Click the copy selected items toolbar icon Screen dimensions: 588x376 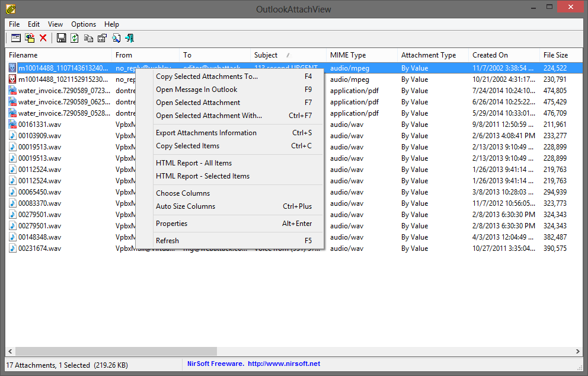point(88,39)
